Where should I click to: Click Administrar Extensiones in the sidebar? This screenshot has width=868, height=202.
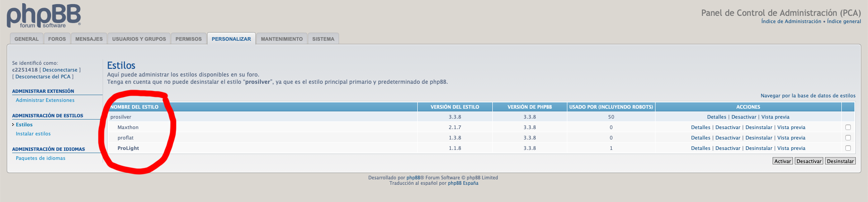(45, 100)
